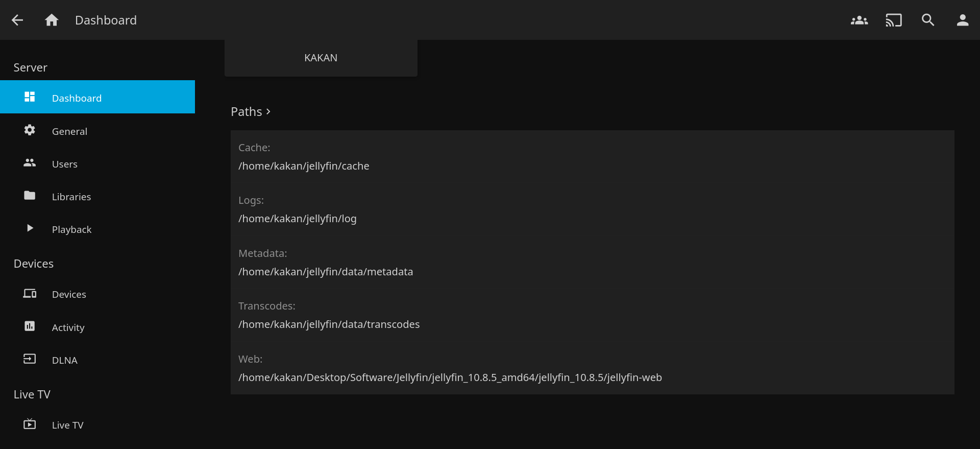The image size is (980, 449).
Task: Open General server settings
Action: [69, 131]
